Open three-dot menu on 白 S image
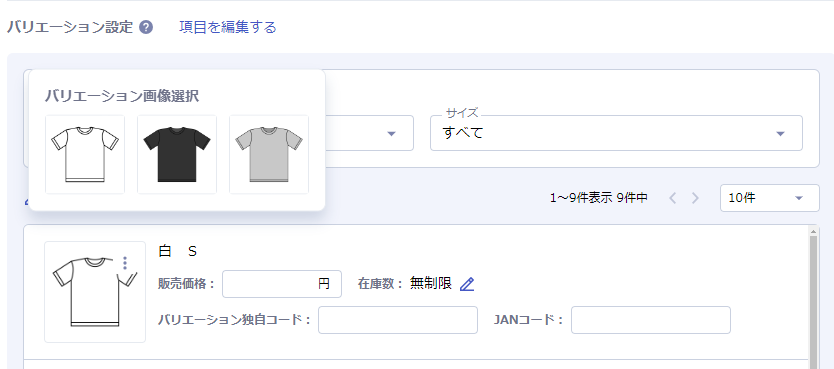The image size is (834, 369). (125, 263)
